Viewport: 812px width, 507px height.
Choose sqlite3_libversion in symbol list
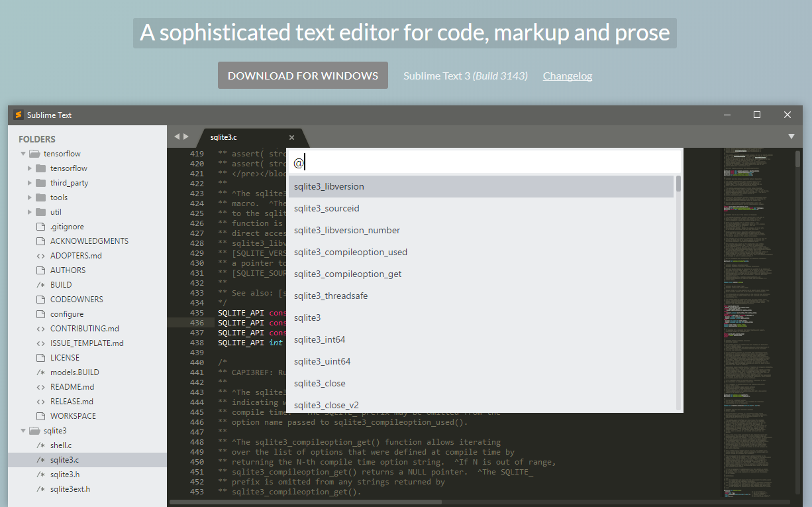point(481,186)
